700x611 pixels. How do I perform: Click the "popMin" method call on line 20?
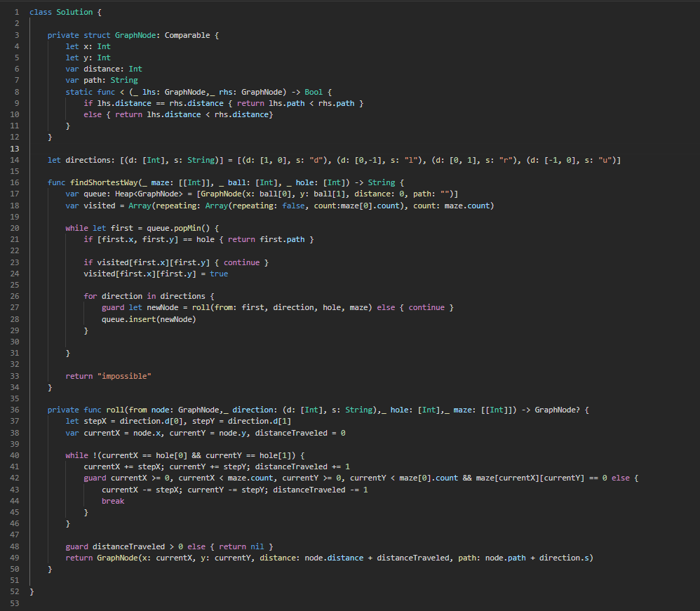[187, 228]
